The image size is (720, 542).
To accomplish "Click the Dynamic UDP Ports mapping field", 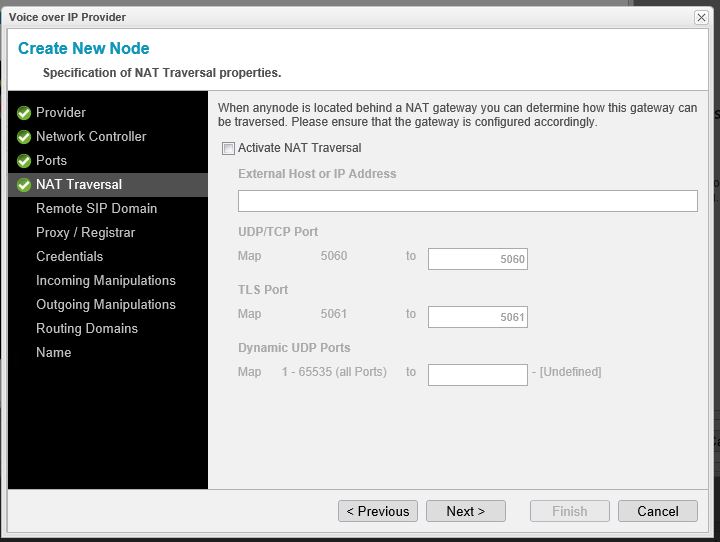I will (477, 375).
